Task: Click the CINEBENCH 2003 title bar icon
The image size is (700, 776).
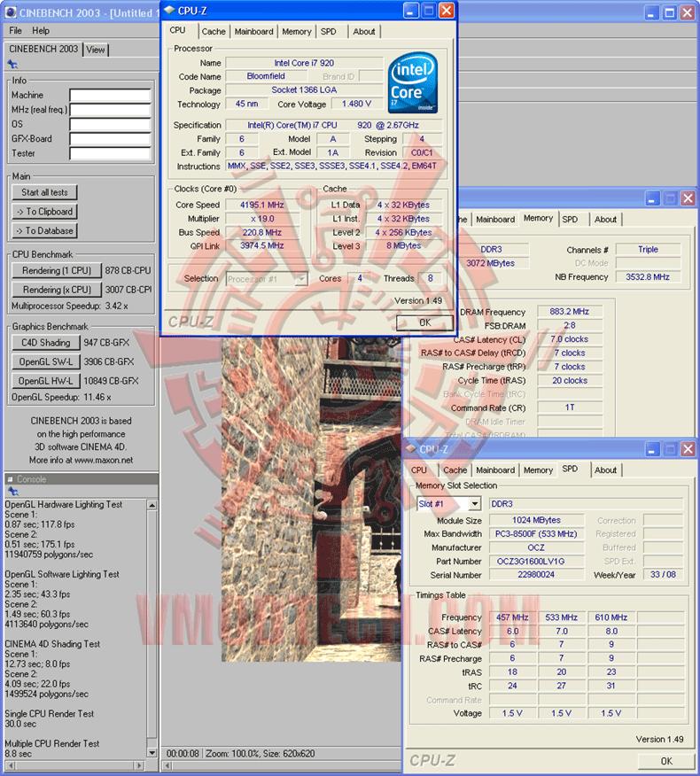Action: click(x=11, y=12)
